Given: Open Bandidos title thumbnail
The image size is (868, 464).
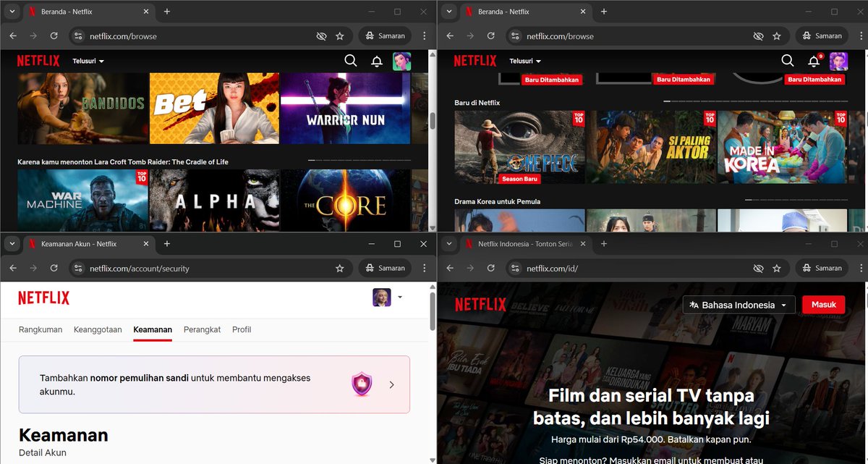Looking at the screenshot, I should [x=82, y=108].
